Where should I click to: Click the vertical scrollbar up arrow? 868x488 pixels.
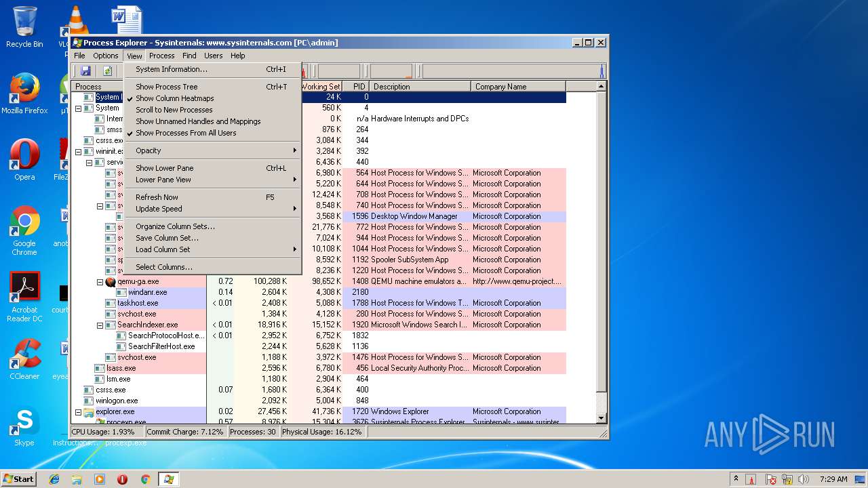601,87
